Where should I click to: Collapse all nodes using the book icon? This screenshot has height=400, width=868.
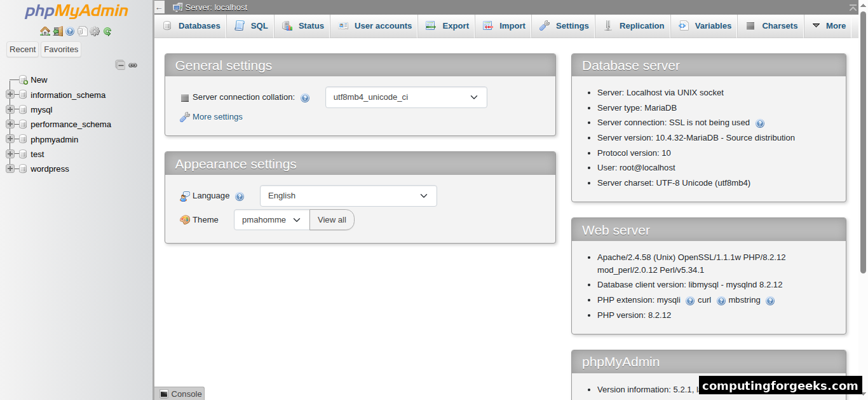(120, 65)
